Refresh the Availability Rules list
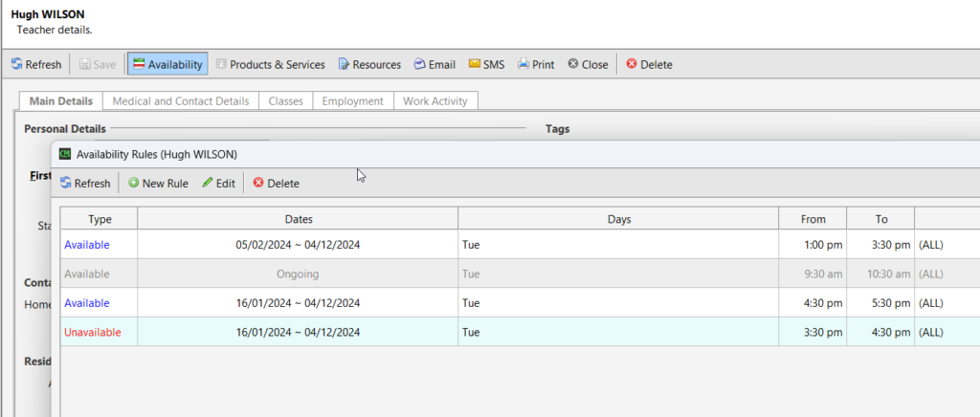 (x=85, y=183)
